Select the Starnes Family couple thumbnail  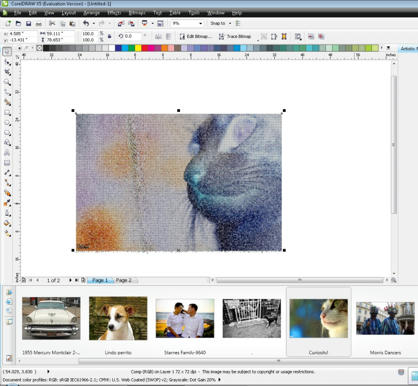[185, 318]
